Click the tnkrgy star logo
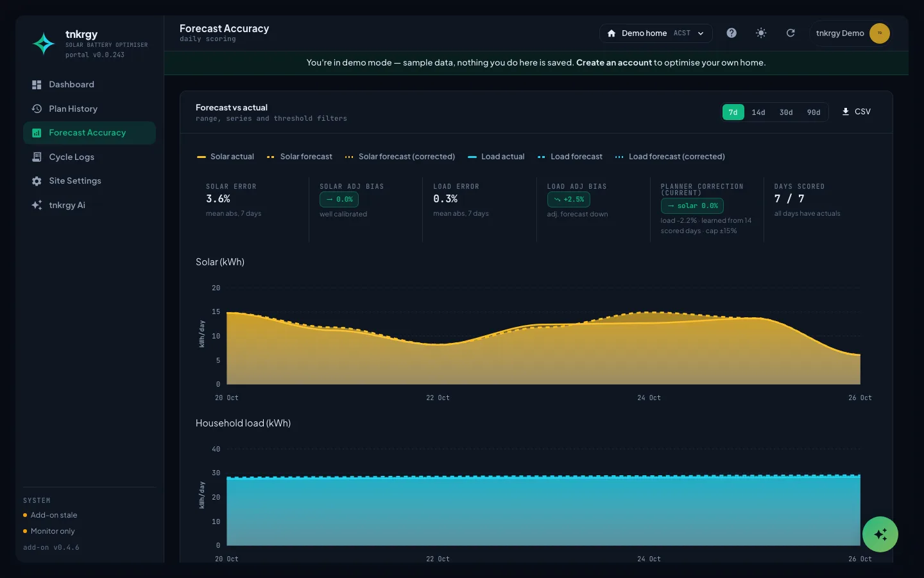924x578 pixels. [x=44, y=44]
